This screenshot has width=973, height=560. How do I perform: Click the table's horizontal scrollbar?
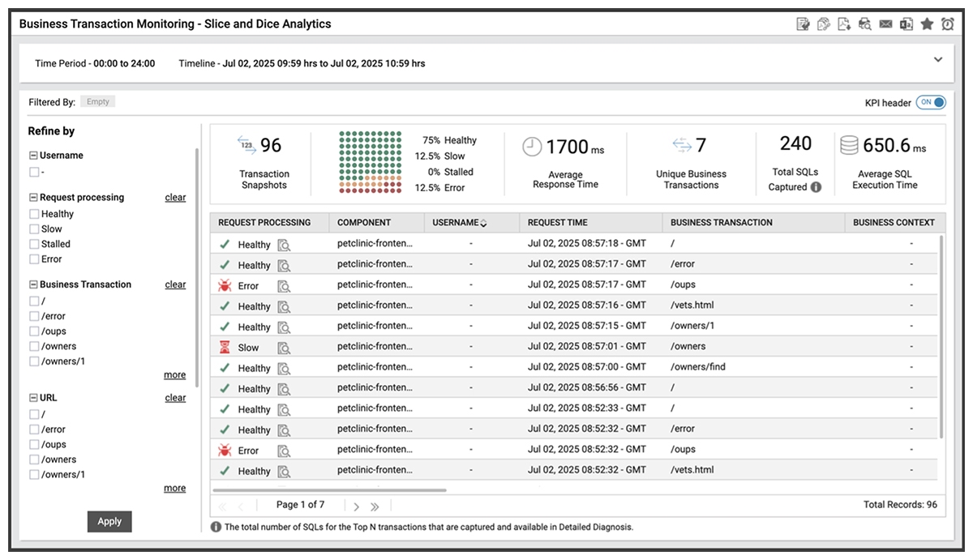(329, 490)
